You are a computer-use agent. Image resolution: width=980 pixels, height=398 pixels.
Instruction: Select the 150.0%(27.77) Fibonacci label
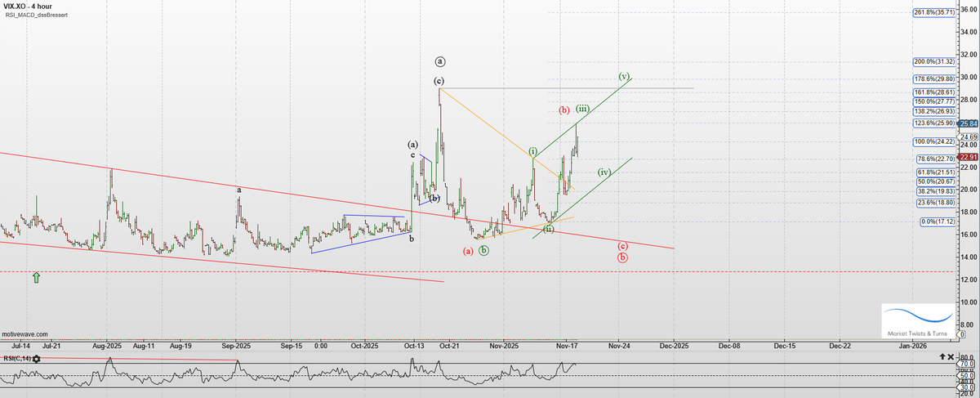pyautogui.click(x=933, y=101)
